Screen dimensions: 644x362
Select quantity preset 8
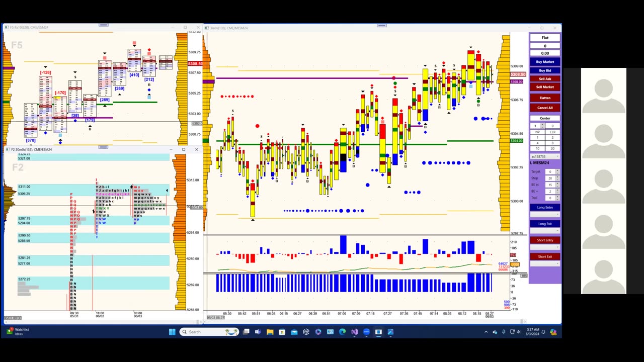[552, 143]
